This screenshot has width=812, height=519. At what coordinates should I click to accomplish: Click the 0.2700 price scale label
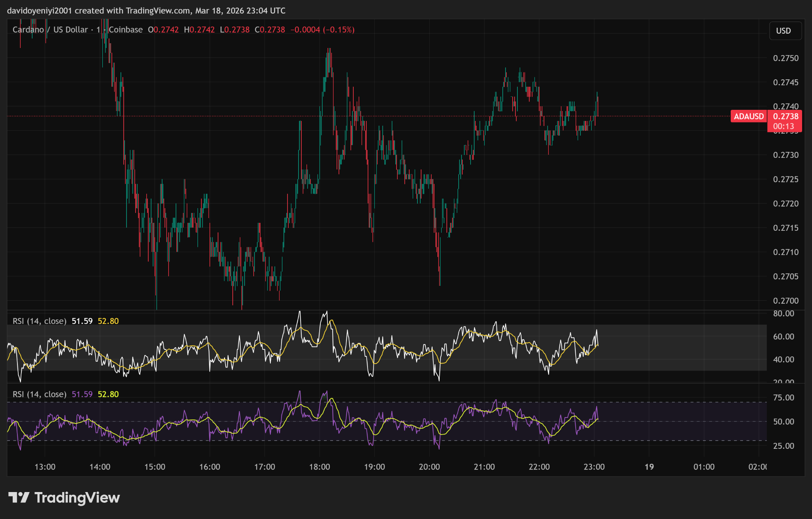coord(785,301)
